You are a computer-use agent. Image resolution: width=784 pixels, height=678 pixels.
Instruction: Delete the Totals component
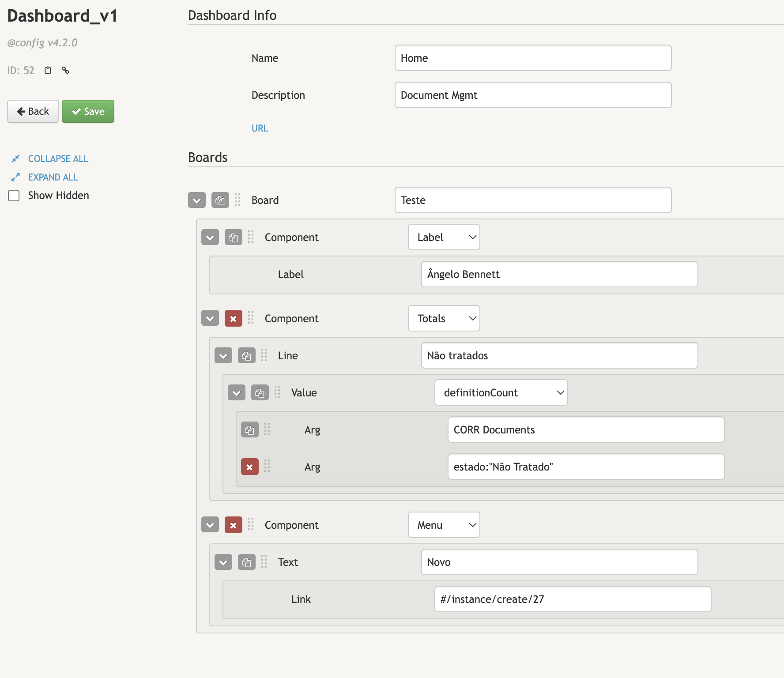(x=233, y=319)
